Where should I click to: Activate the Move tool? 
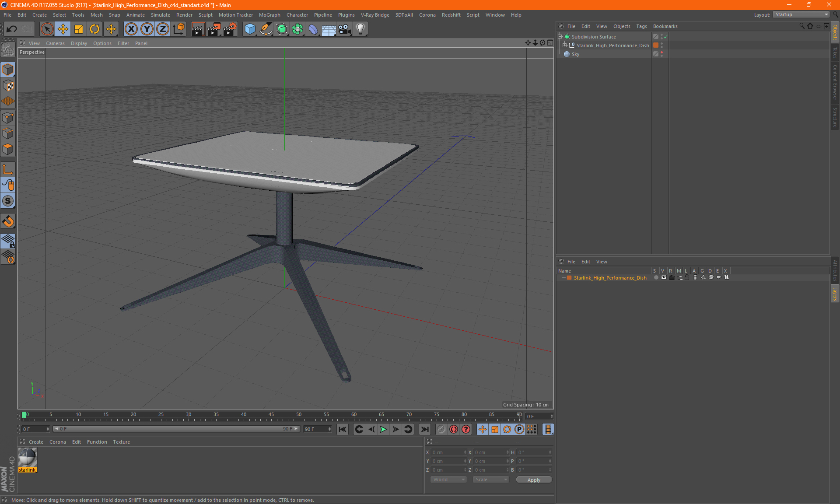point(63,29)
